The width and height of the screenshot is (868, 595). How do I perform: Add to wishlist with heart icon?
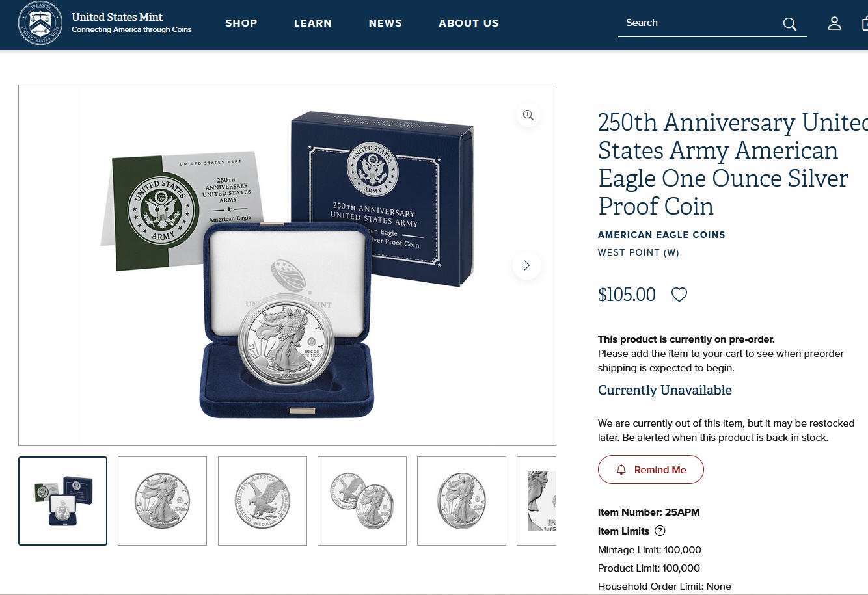679,295
